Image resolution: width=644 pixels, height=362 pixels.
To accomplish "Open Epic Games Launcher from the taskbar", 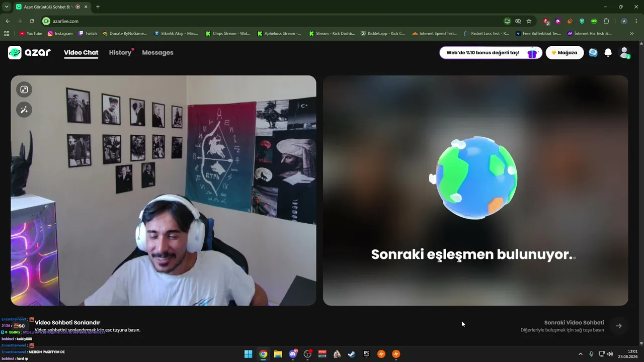I will pos(367,354).
